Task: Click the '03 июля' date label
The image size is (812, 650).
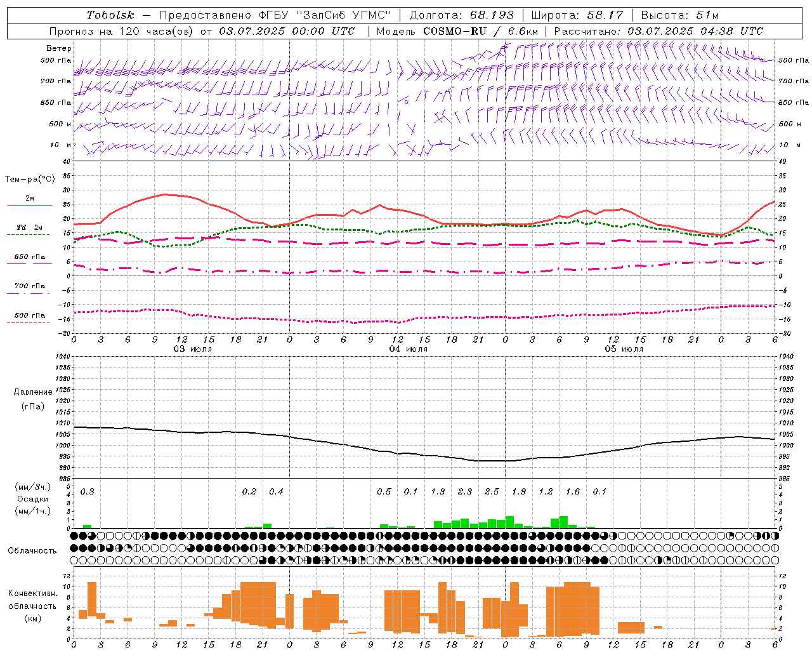Action: click(x=193, y=349)
